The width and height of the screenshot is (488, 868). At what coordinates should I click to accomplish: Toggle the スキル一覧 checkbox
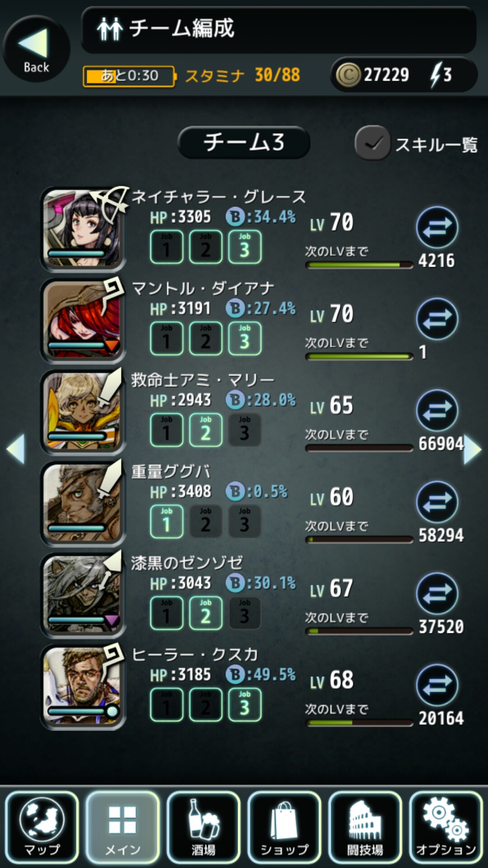(372, 143)
